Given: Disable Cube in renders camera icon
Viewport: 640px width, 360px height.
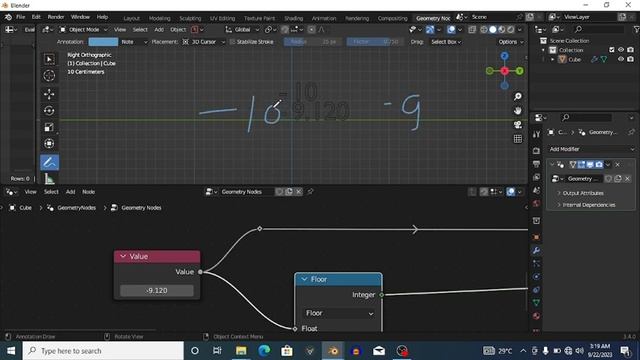Looking at the screenshot, I should (631, 59).
